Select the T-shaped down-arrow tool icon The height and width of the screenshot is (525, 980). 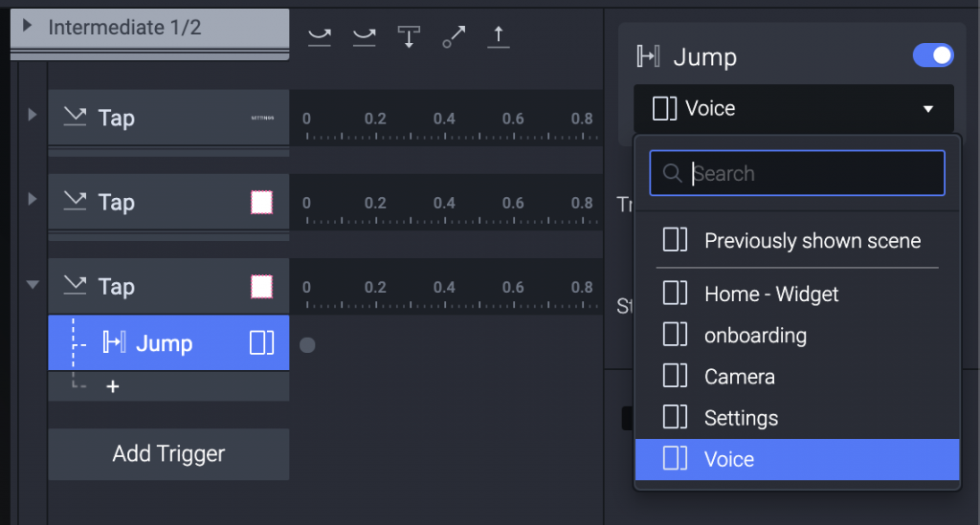409,37
